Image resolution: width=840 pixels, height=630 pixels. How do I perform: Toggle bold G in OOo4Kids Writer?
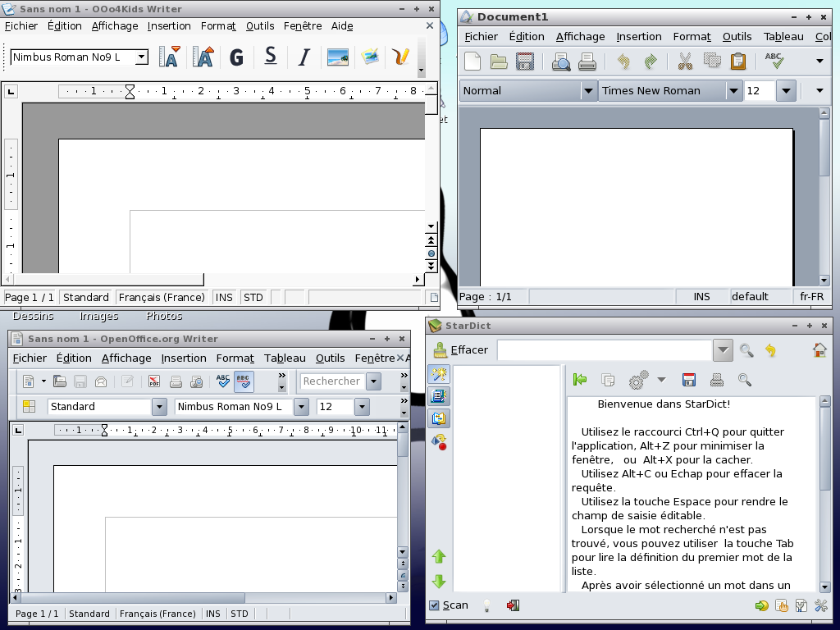pyautogui.click(x=236, y=57)
